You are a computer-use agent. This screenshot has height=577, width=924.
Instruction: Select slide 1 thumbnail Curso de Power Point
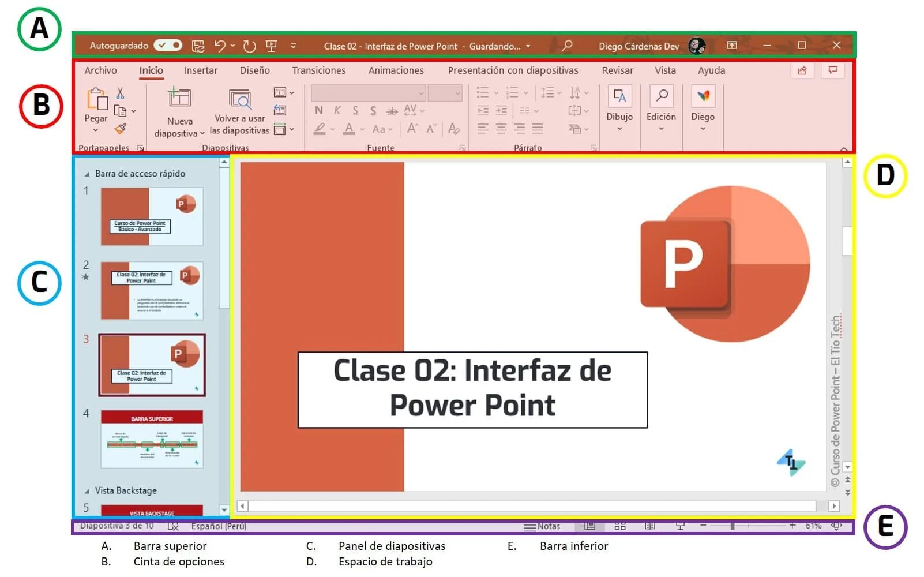(152, 217)
